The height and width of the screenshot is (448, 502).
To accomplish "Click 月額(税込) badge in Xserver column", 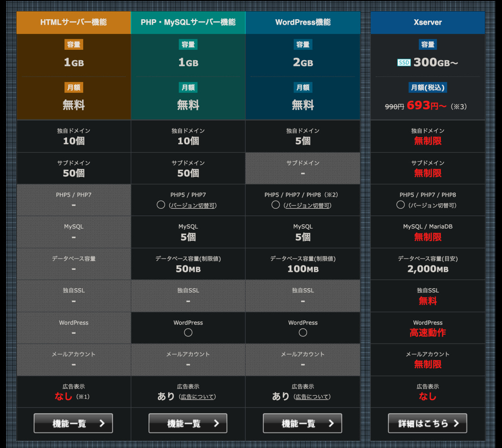I will [x=428, y=87].
